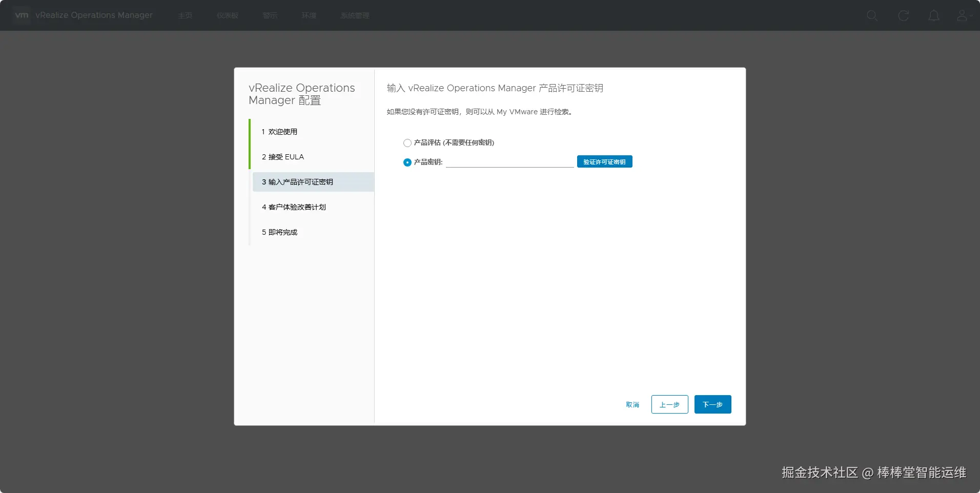Select wizard step 3 输入产品许可证密钥
The height and width of the screenshot is (493, 980).
[313, 182]
